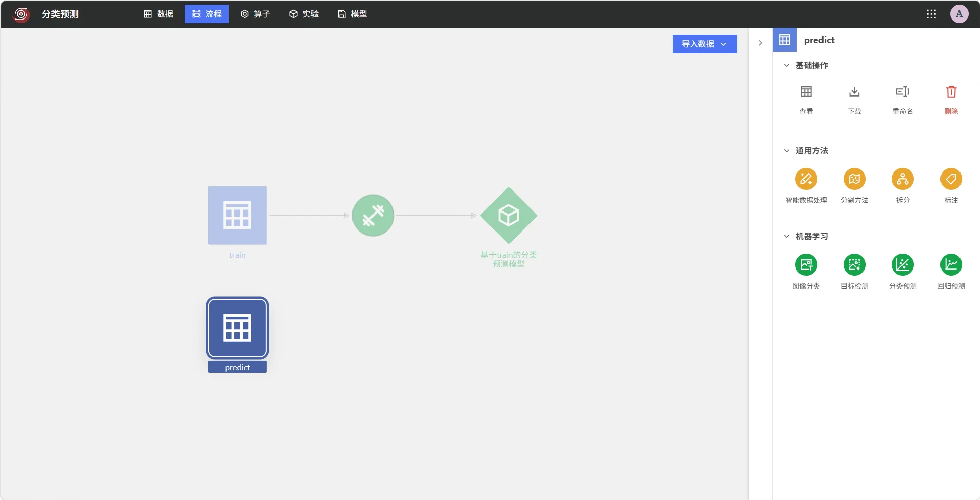Select 智能数据处理 method
The width and height of the screenshot is (980, 500).
click(806, 179)
